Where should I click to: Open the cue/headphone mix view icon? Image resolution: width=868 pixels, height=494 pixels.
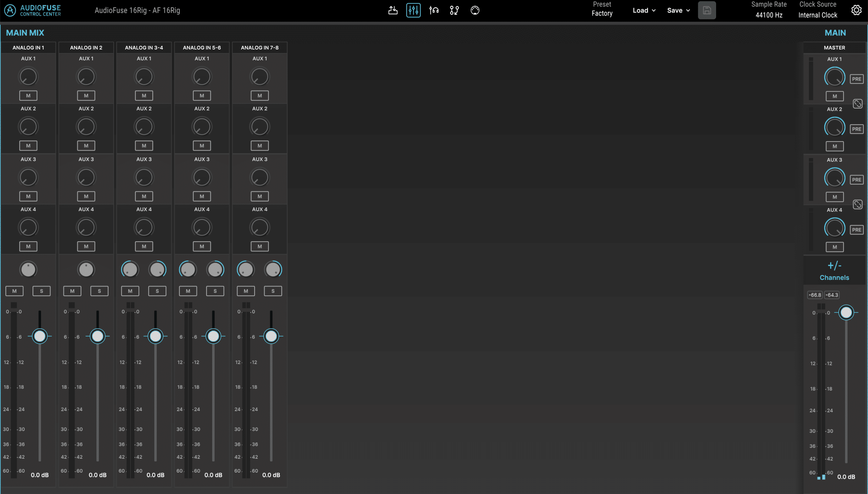[434, 10]
